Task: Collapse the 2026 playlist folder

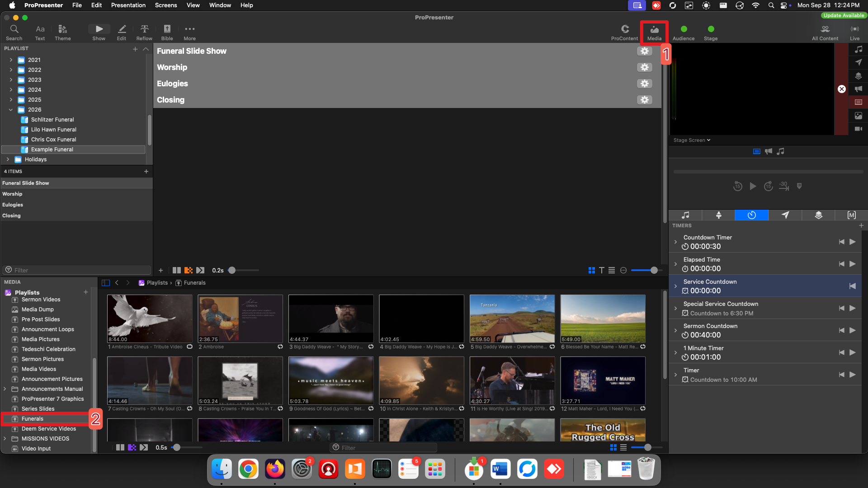Action: click(11, 109)
